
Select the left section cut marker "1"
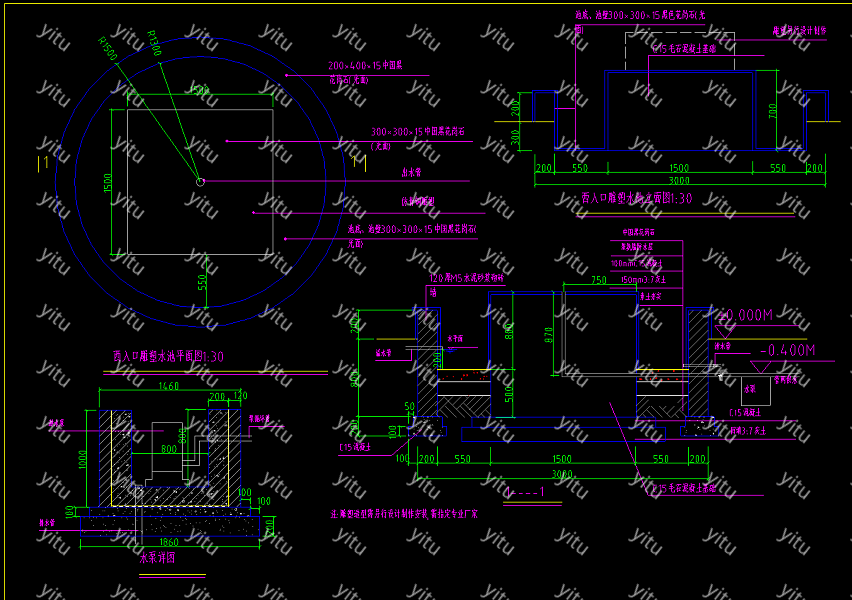pos(43,161)
